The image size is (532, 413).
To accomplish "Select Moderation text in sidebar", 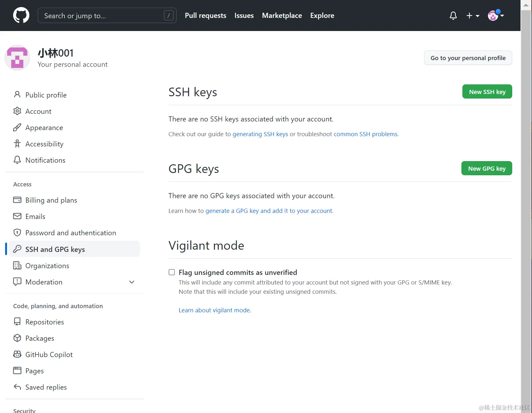I will click(x=44, y=282).
